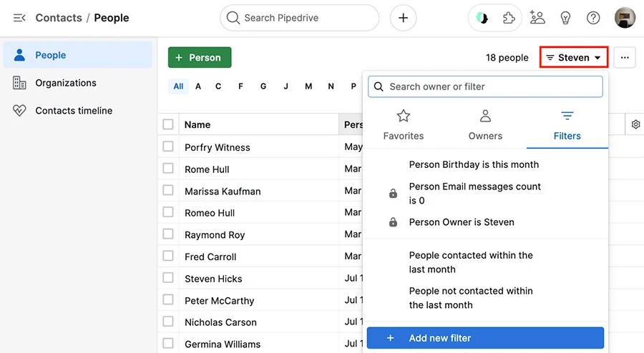Image resolution: width=644 pixels, height=353 pixels.
Task: Click the Contacts breadcrumb
Action: (59, 18)
